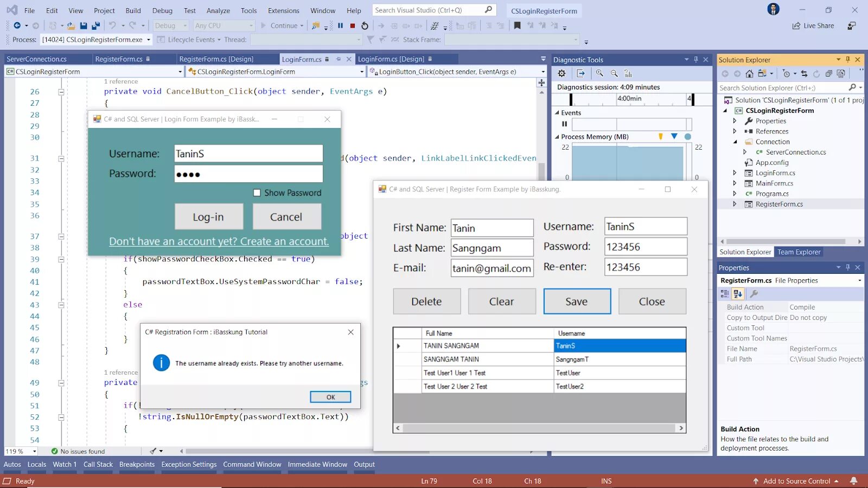Image resolution: width=868 pixels, height=488 pixels.
Task: Click the account profile avatar
Action: (x=774, y=9)
